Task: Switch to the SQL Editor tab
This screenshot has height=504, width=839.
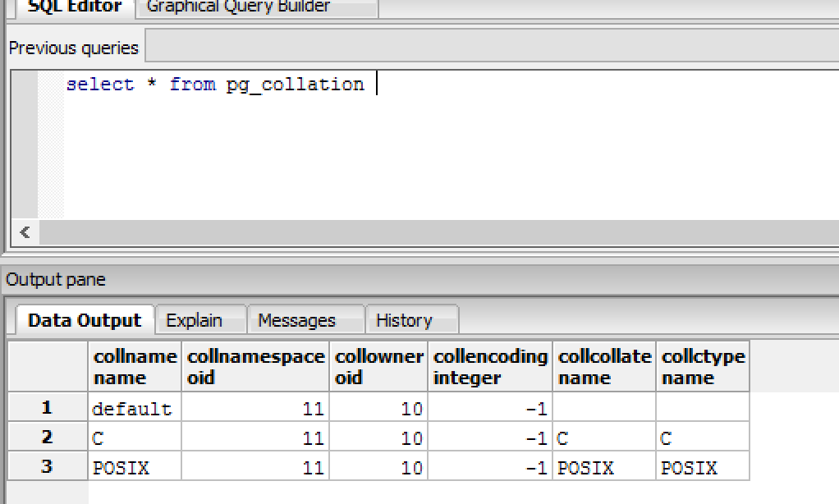Action: 74,7
